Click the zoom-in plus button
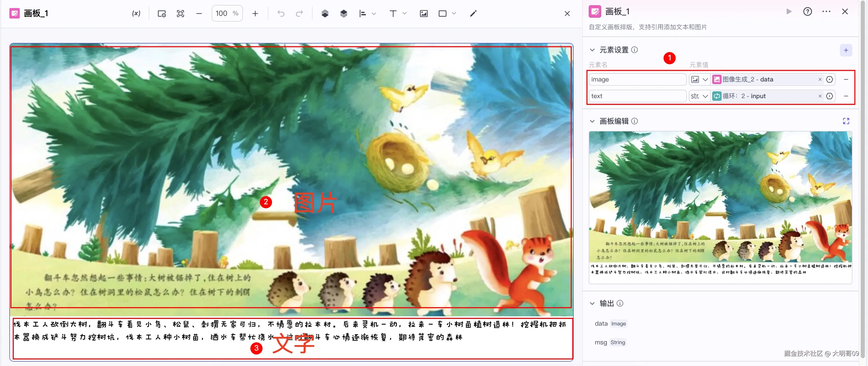Screen dimensions: 868x366 tap(255, 14)
